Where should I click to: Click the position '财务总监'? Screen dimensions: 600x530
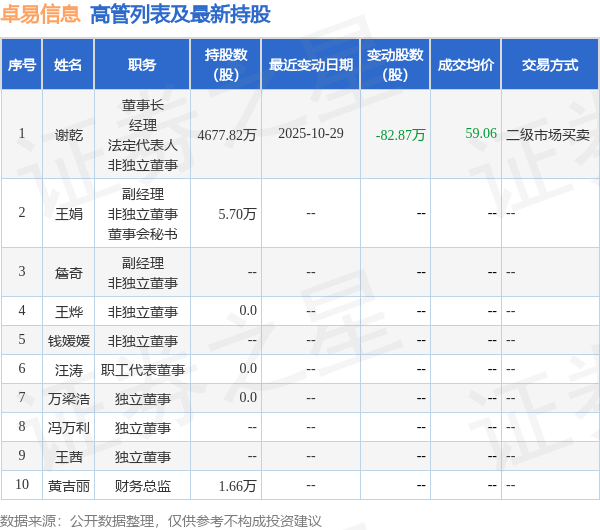[x=143, y=486]
